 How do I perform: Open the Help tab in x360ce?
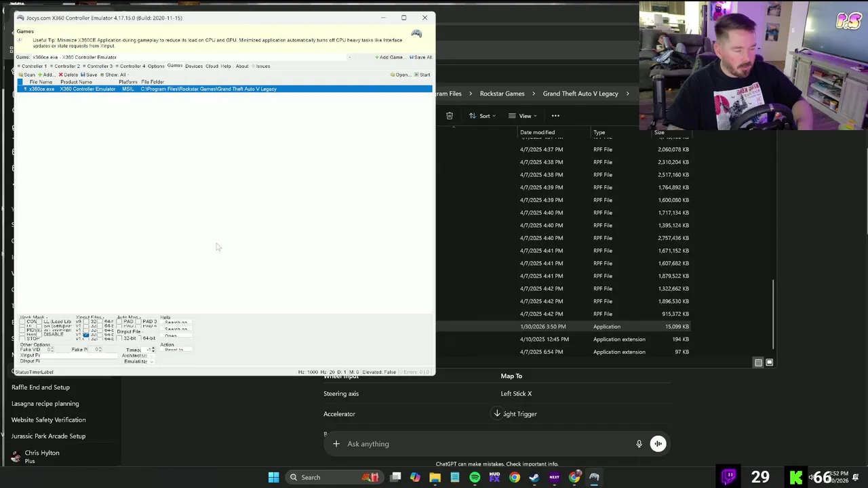point(226,66)
